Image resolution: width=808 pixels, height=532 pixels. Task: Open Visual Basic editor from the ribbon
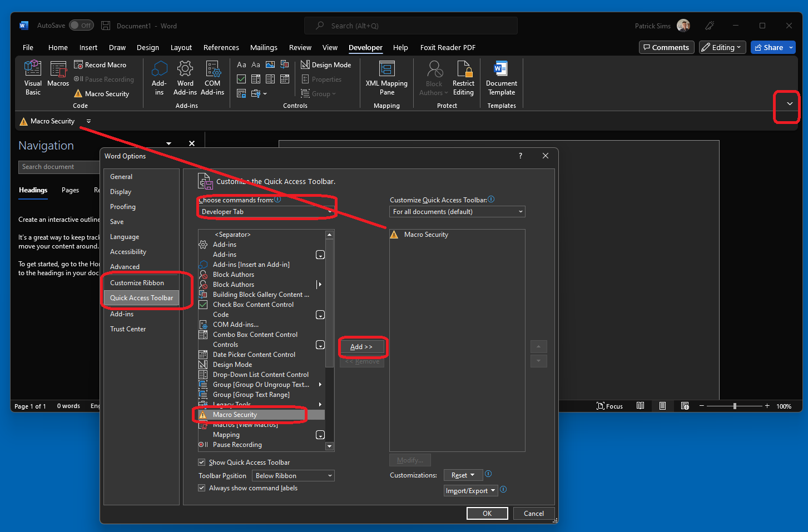coord(33,78)
